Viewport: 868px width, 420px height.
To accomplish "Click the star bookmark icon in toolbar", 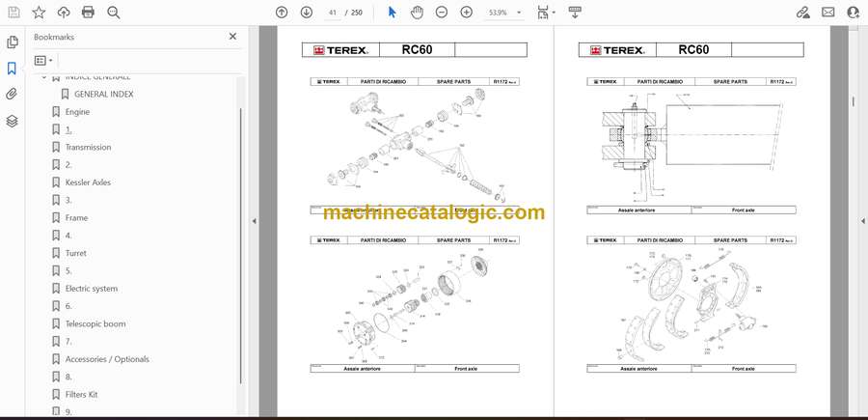I will click(x=39, y=13).
